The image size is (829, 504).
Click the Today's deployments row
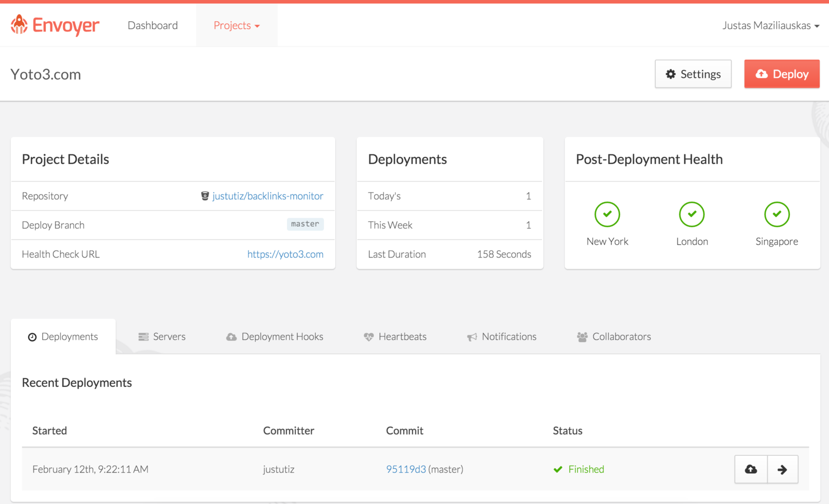[450, 196]
